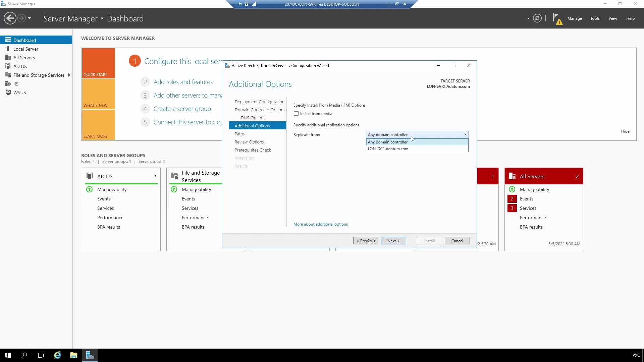Screen dimensions: 644x362
Task: Open More about additional options link
Action: coord(321,224)
